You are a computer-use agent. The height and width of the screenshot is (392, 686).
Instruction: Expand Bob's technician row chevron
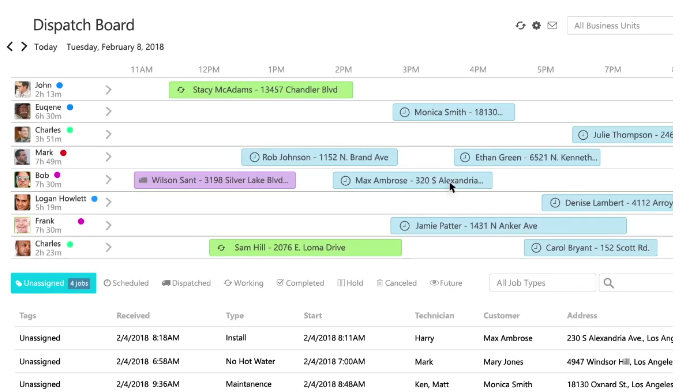(108, 180)
